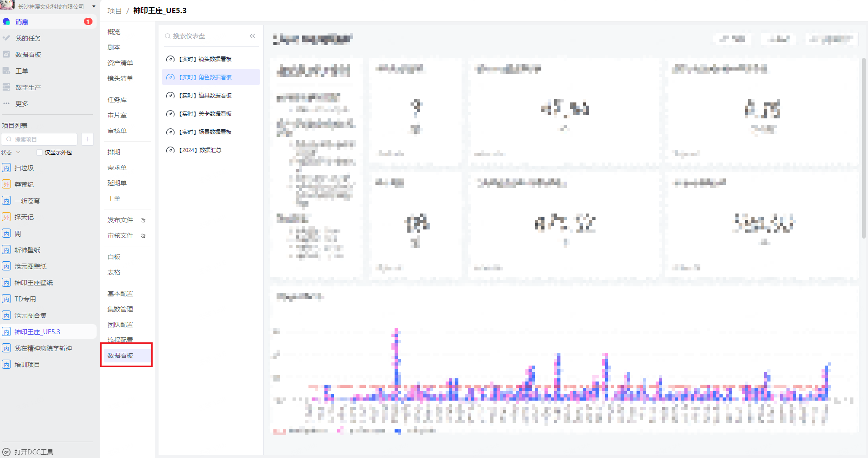
Task: Open the 白板 whiteboard page
Action: click(114, 257)
